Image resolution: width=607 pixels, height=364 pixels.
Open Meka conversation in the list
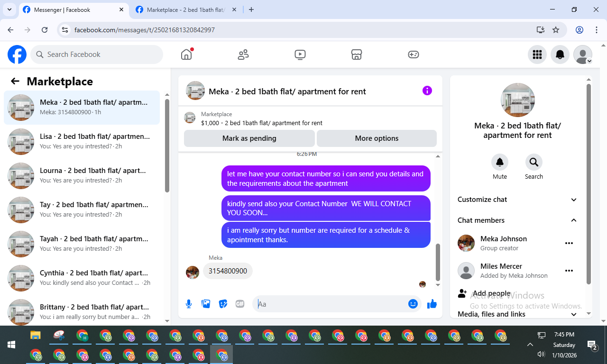[82, 108]
